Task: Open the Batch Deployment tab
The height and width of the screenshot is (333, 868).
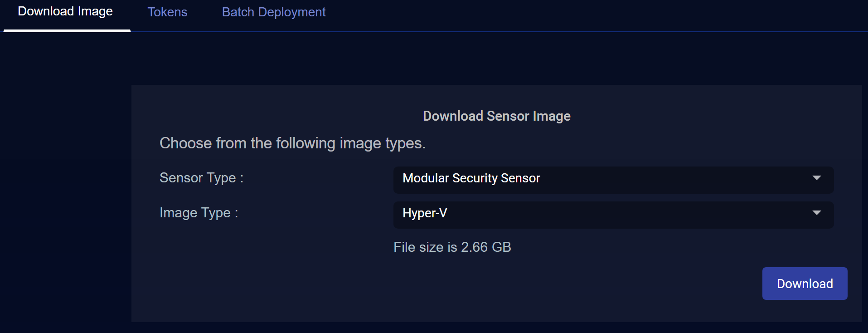Action: (x=274, y=12)
